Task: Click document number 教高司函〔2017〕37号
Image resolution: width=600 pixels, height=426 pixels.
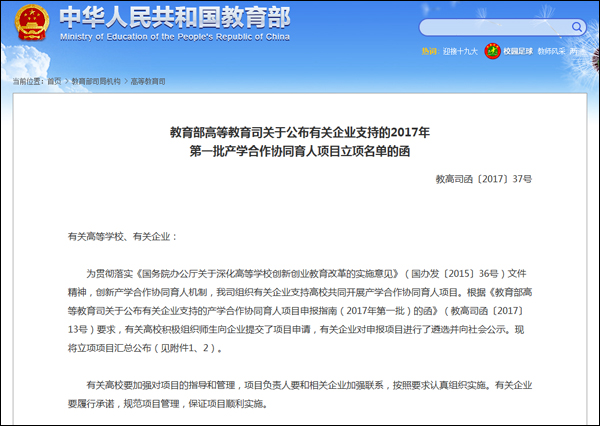Action: (x=484, y=179)
